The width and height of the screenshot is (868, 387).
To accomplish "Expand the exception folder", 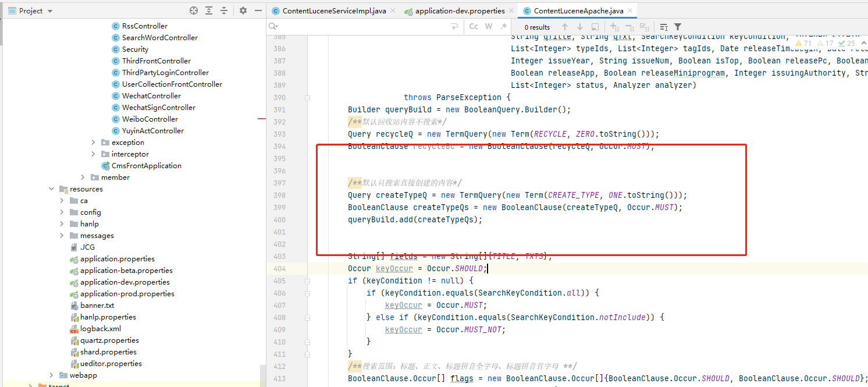I will pos(94,143).
